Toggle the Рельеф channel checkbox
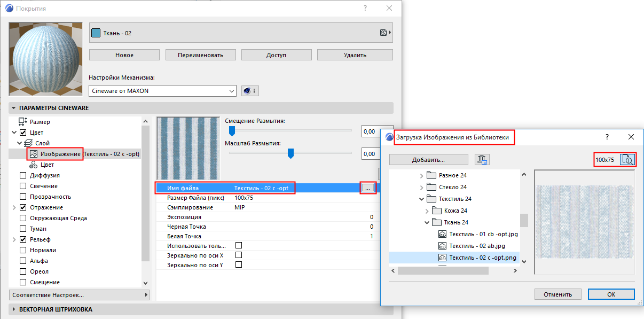The image size is (644, 319). (x=23, y=239)
